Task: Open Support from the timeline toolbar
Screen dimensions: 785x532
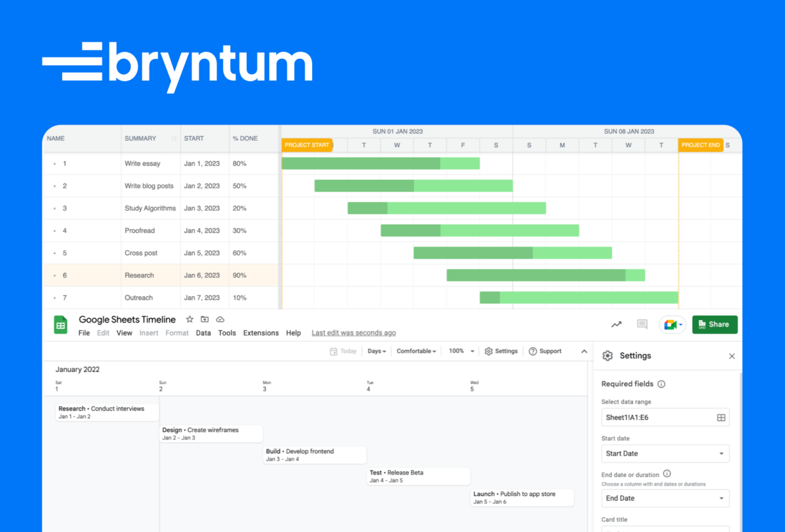Action: [x=545, y=351]
